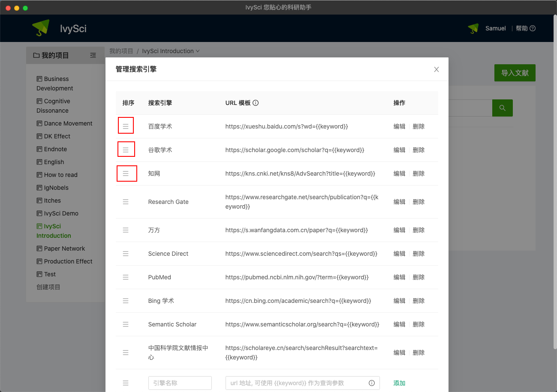
Task: Click 编辑 for 百度学术
Action: pyautogui.click(x=399, y=126)
